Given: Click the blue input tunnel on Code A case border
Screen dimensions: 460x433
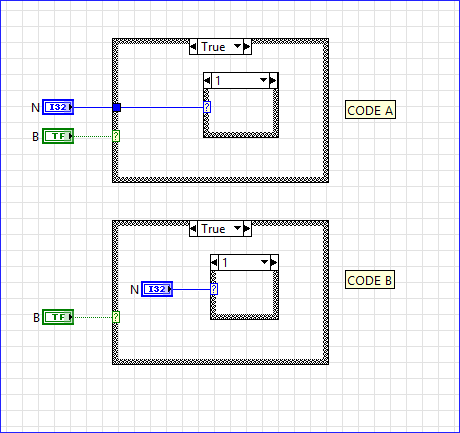Looking at the screenshot, I should point(117,107).
